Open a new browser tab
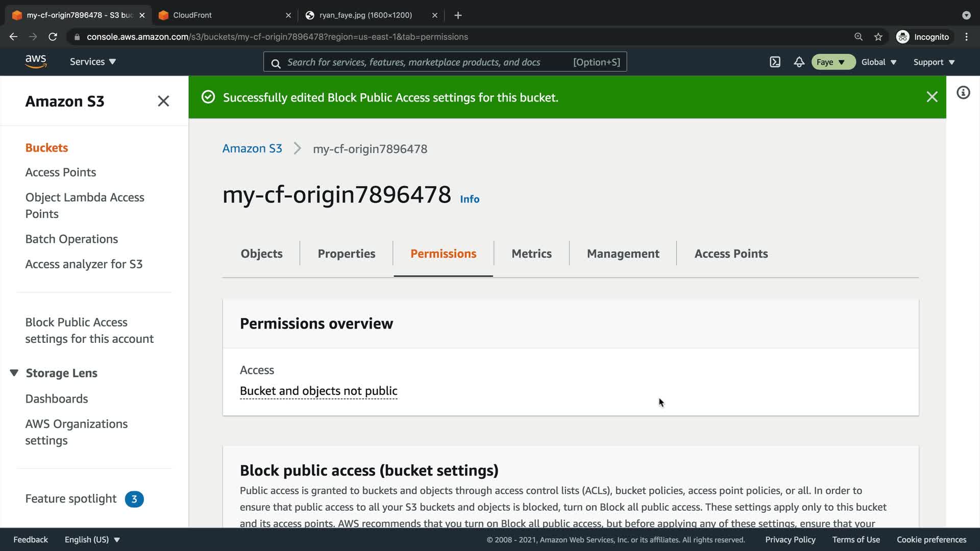980x551 pixels. (458, 15)
